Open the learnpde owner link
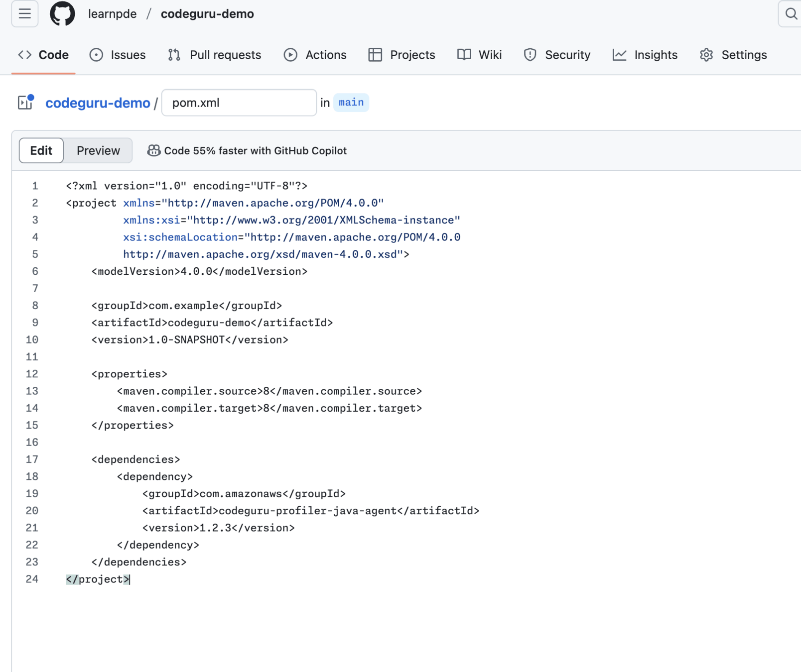801x672 pixels. 112,14
